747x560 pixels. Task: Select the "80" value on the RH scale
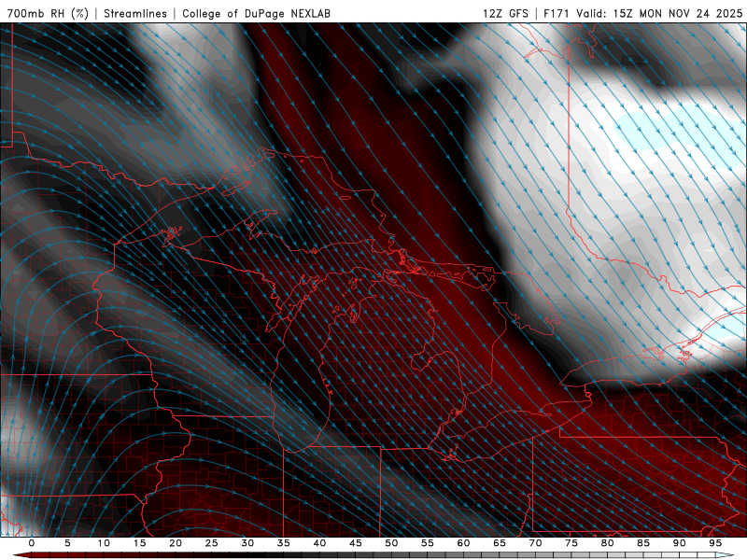607,543
